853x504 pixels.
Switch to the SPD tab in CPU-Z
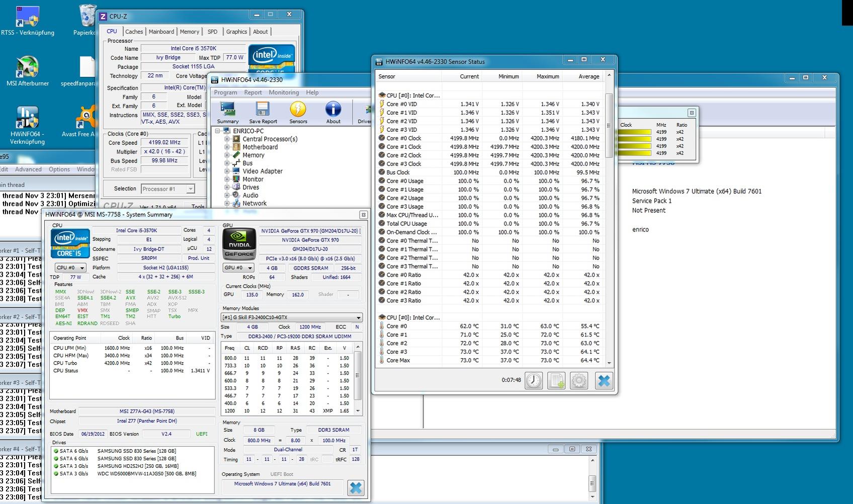(x=213, y=32)
